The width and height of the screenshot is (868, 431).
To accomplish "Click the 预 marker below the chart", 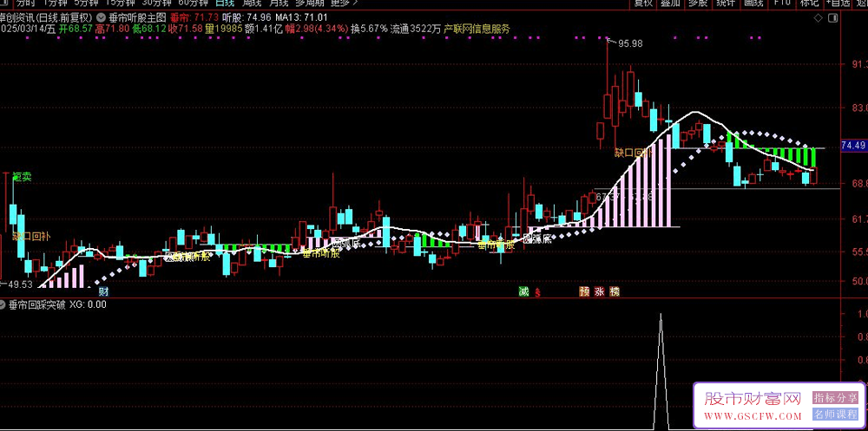I will (x=583, y=291).
